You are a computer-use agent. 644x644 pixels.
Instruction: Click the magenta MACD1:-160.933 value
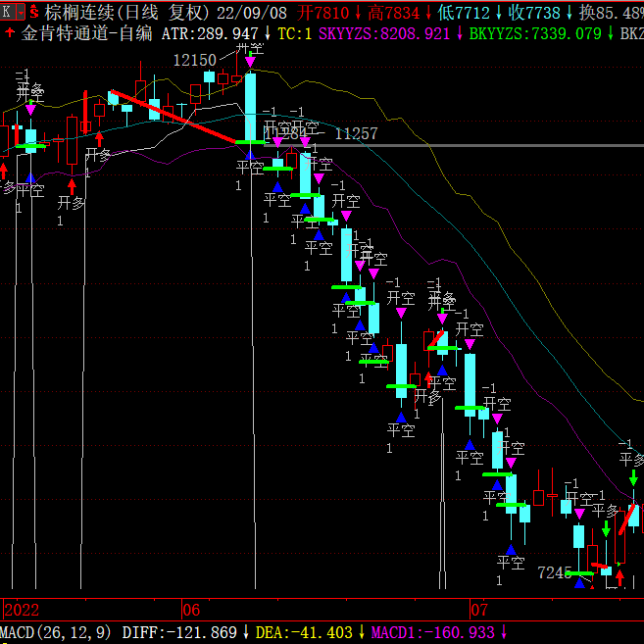click(x=433, y=632)
